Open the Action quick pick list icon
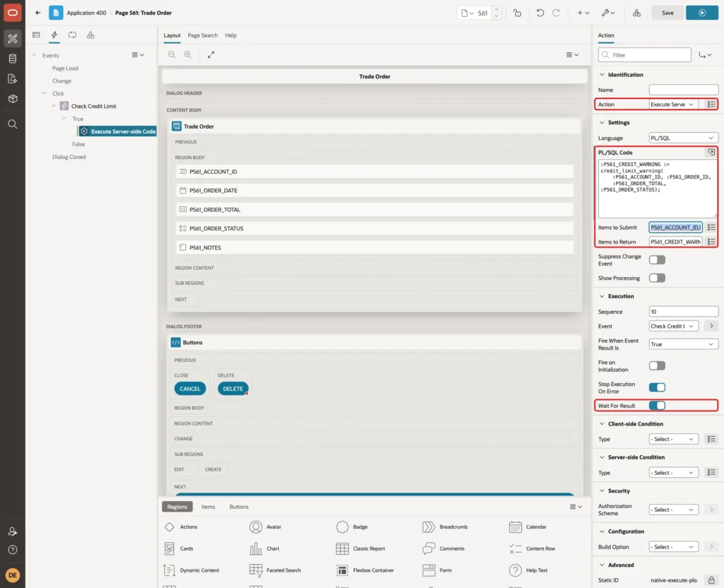This screenshot has width=724, height=588. coord(711,105)
